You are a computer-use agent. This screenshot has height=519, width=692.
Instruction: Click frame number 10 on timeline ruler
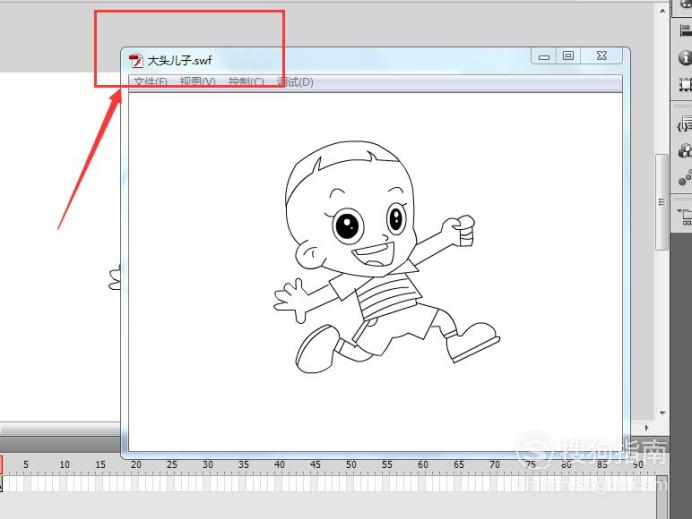(64, 464)
